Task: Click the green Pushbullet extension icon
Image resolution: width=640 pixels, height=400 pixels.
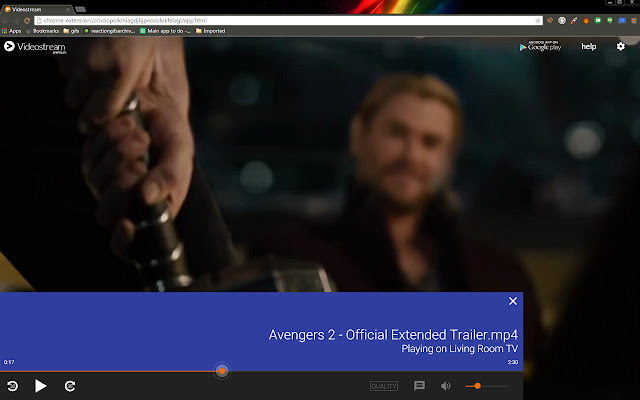Action: [x=598, y=20]
